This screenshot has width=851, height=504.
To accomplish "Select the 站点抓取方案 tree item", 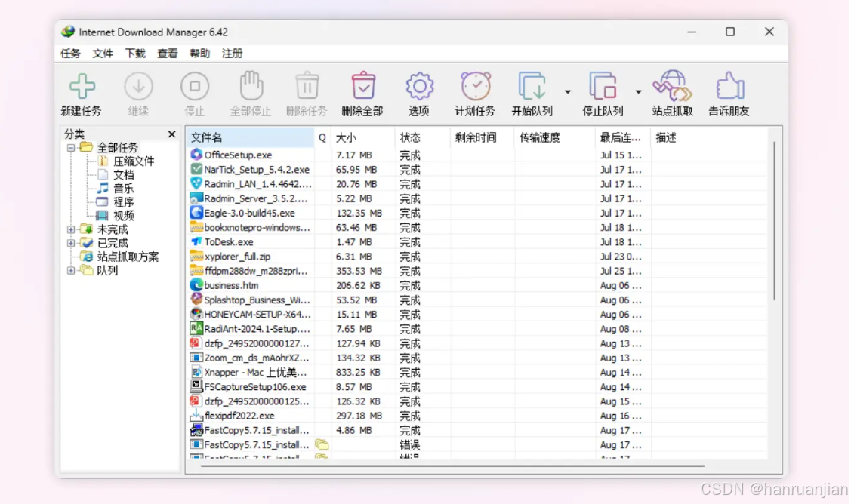I will point(128,257).
